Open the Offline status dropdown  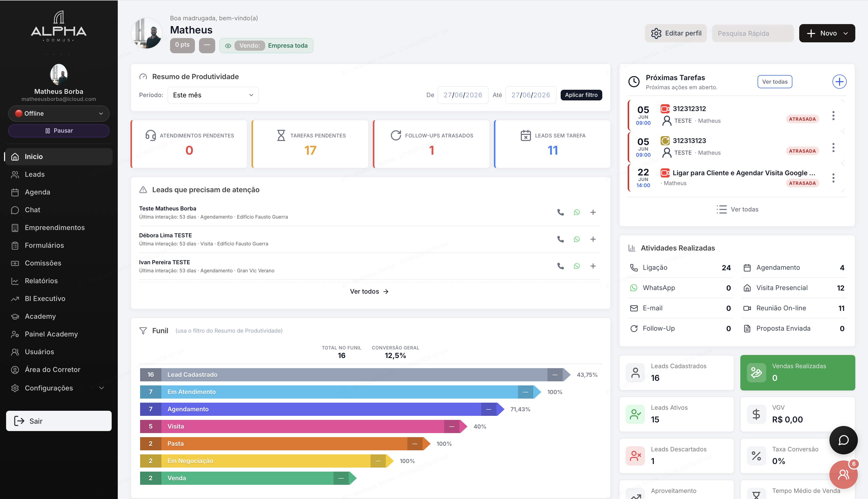coord(59,113)
